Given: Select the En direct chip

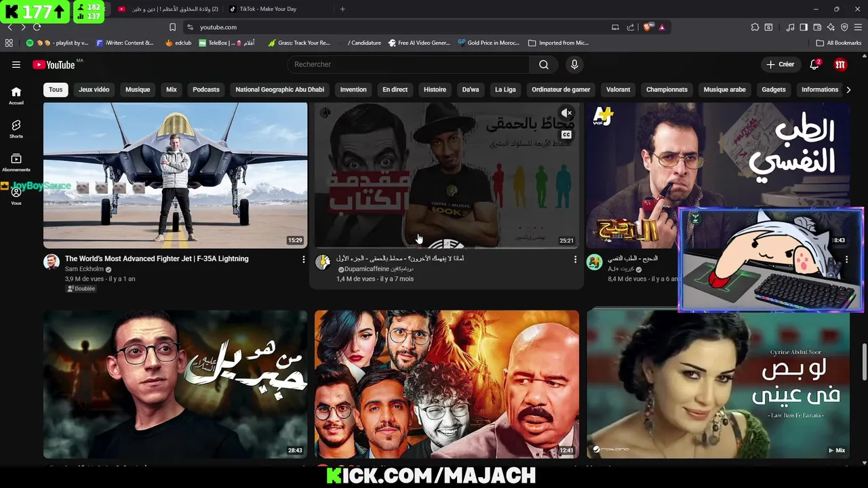Looking at the screenshot, I should (x=395, y=89).
